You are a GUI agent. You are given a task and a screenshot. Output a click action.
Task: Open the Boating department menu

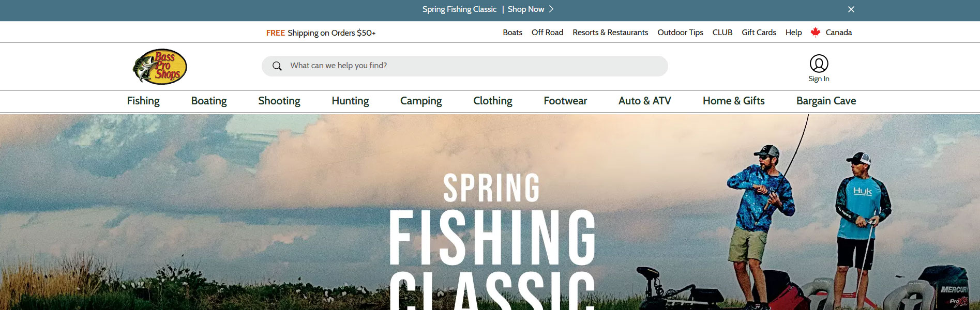pos(209,101)
